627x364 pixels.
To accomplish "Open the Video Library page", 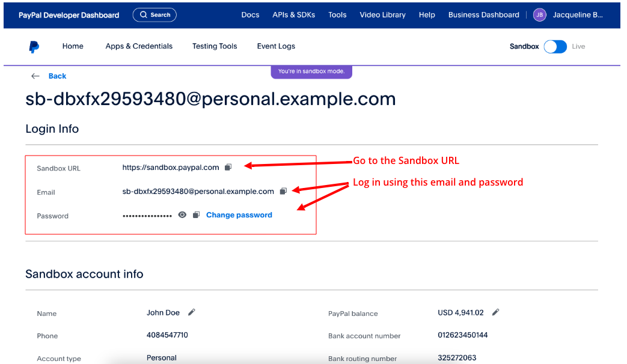I will click(x=382, y=15).
